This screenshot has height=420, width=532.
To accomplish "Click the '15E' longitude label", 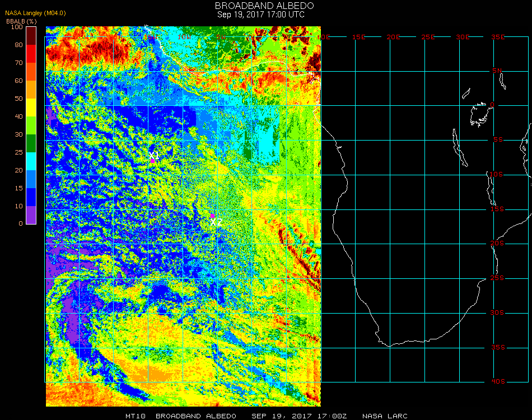I will pos(358,37).
